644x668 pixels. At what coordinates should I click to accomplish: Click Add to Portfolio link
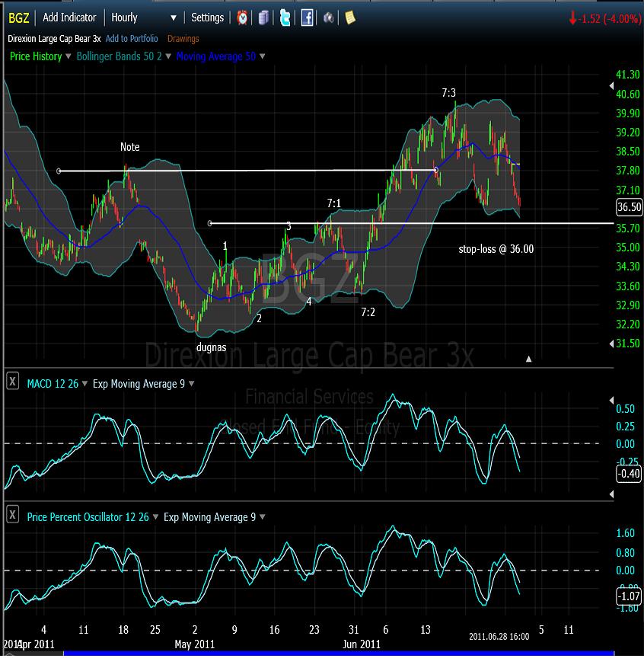(132, 39)
